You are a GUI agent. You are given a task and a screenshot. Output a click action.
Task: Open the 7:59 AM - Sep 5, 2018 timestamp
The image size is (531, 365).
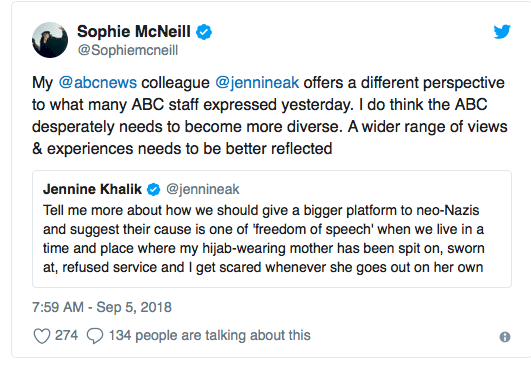point(102,307)
